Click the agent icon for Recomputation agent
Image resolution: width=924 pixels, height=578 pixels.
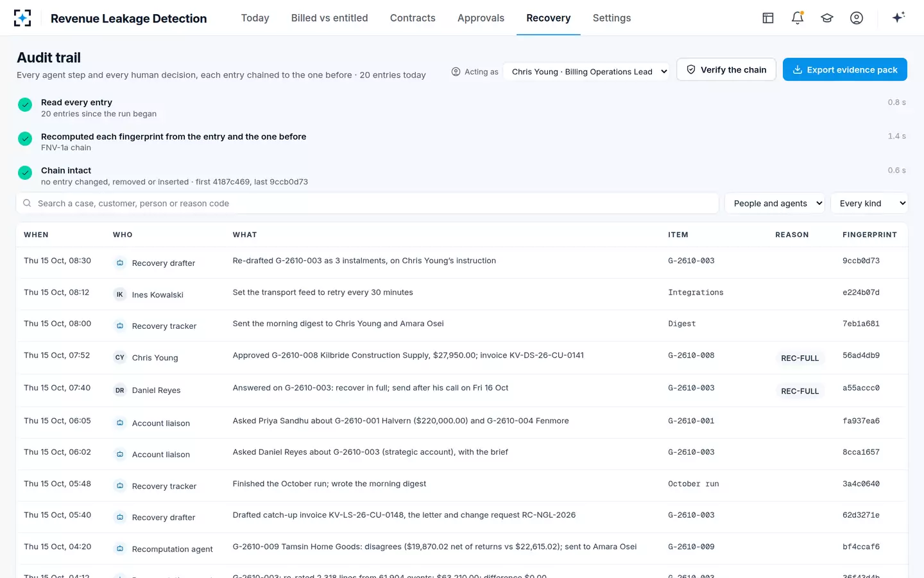(x=120, y=549)
